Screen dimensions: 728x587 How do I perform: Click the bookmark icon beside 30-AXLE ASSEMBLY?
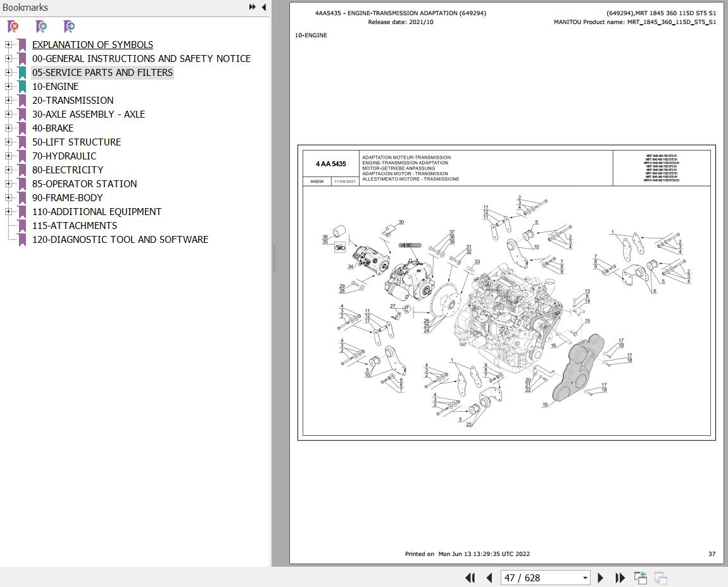click(22, 114)
